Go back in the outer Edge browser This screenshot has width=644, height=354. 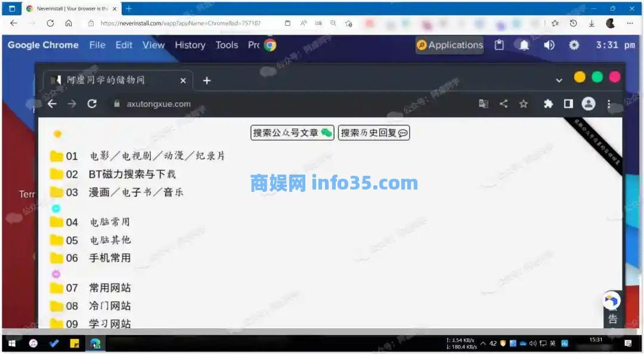(x=14, y=23)
